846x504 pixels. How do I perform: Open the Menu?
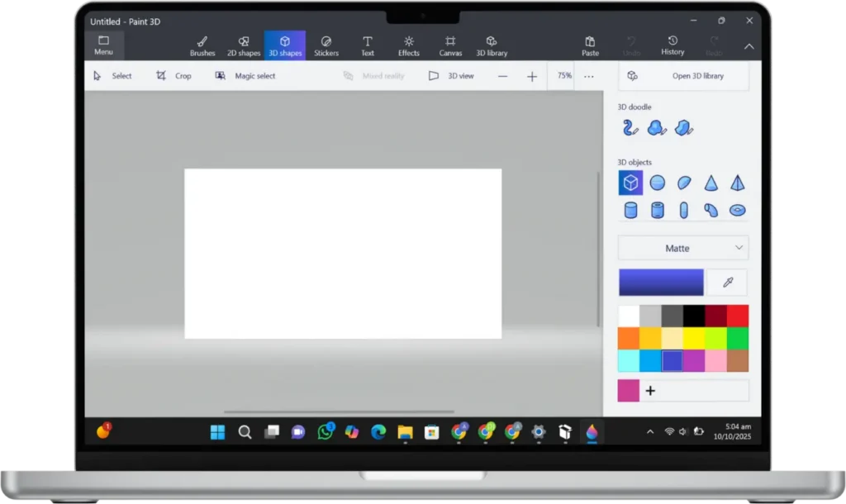click(x=103, y=45)
